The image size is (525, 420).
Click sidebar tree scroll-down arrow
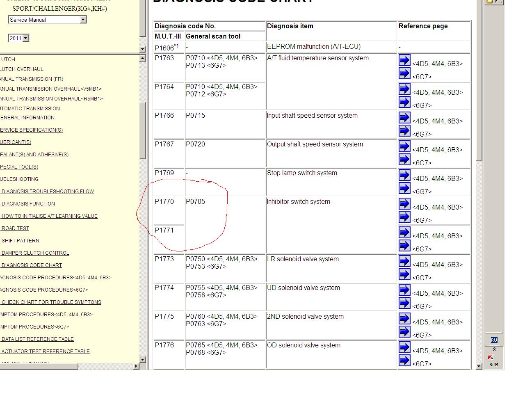pos(143,360)
